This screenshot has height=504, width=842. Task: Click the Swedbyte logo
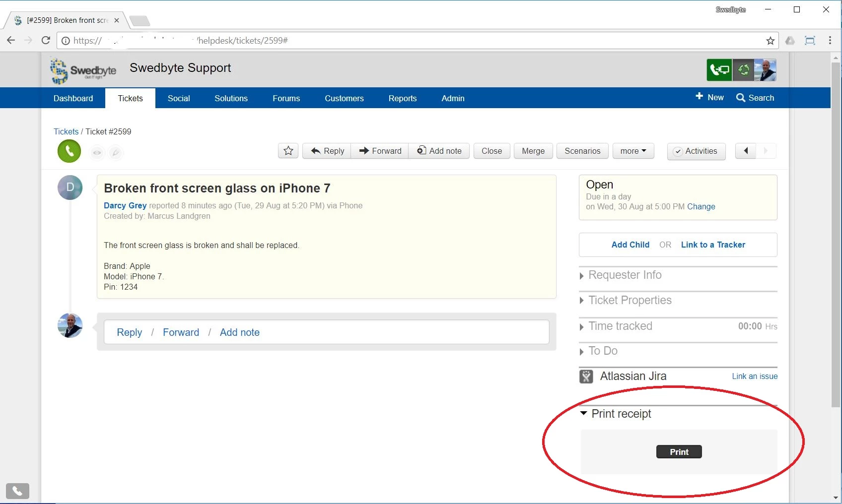83,70
